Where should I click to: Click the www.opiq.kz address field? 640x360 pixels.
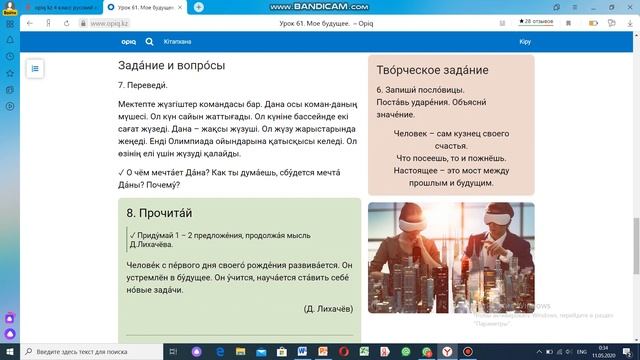tap(109, 24)
